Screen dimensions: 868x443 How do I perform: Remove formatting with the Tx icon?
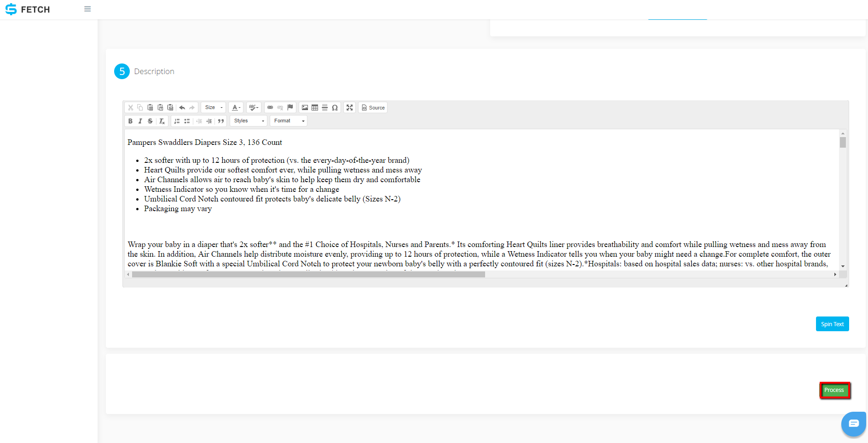pyautogui.click(x=162, y=121)
